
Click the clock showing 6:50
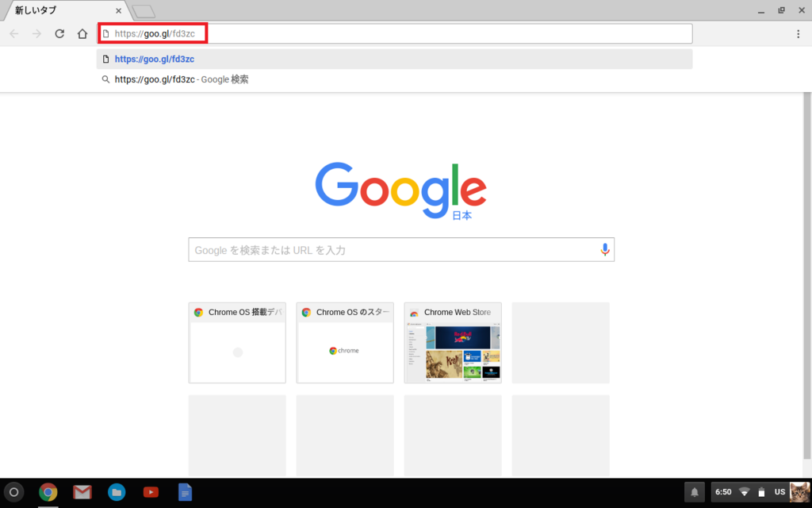723,492
